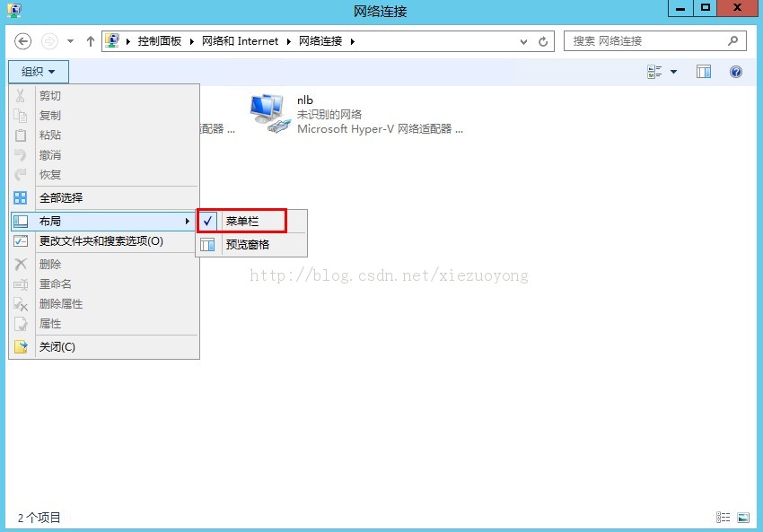This screenshot has width=763, height=532.
Task: Select 删除 in the menu
Action: (x=104, y=265)
